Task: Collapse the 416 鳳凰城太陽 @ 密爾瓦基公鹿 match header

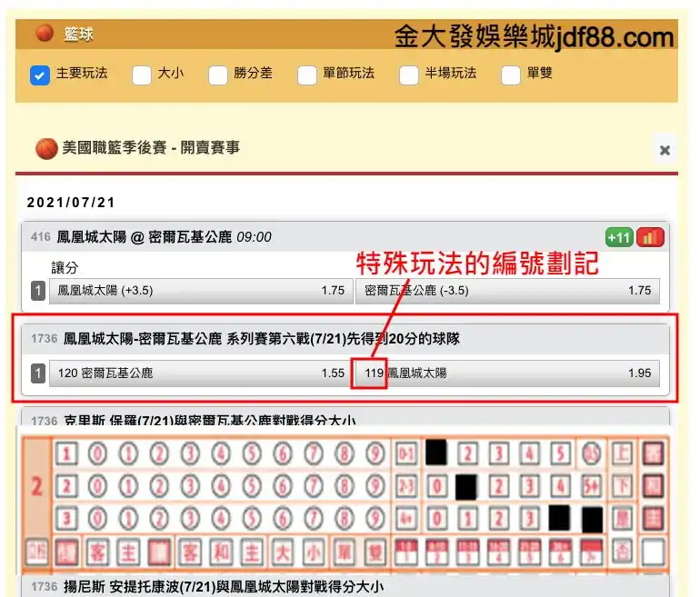Action: pos(273,237)
